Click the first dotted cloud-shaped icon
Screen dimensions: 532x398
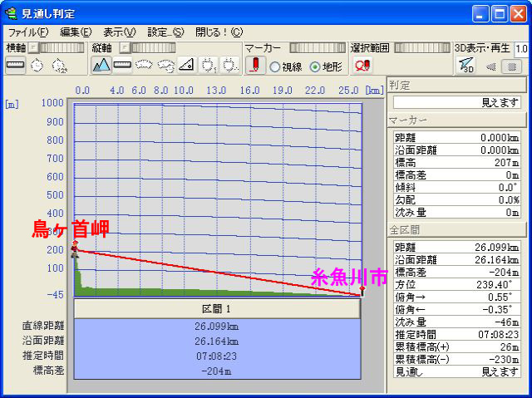[144, 65]
